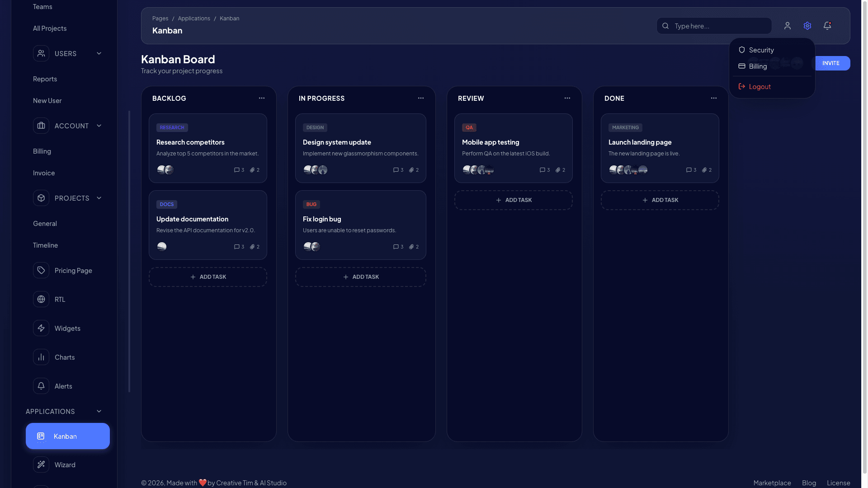Click the comment icon on Fix login bug card
Image resolution: width=868 pixels, height=488 pixels.
(395, 247)
